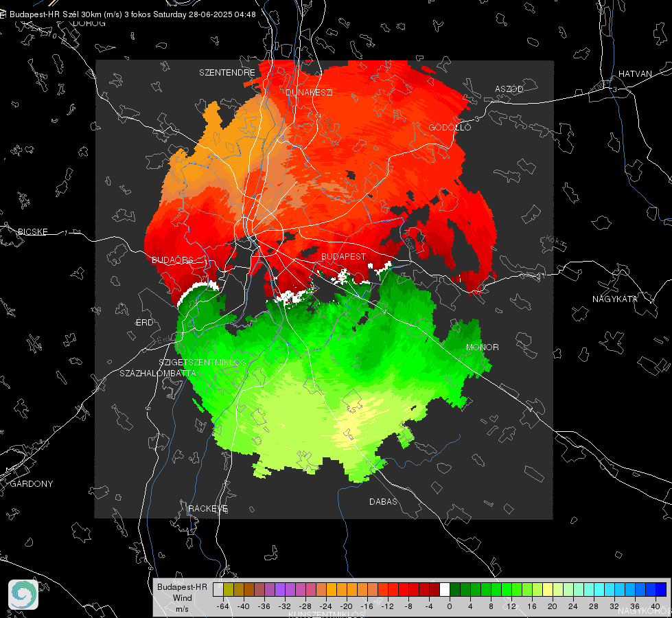Click the NAGYKATA town label
The height and width of the screenshot is (618, 672).
[614, 299]
